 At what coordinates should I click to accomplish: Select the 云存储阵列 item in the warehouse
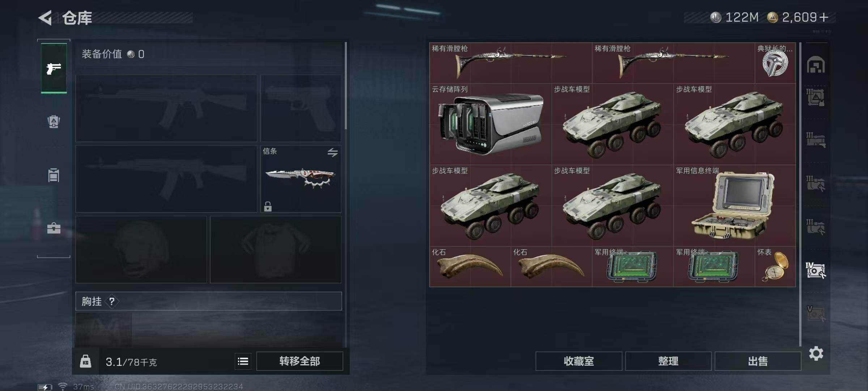pos(490,124)
